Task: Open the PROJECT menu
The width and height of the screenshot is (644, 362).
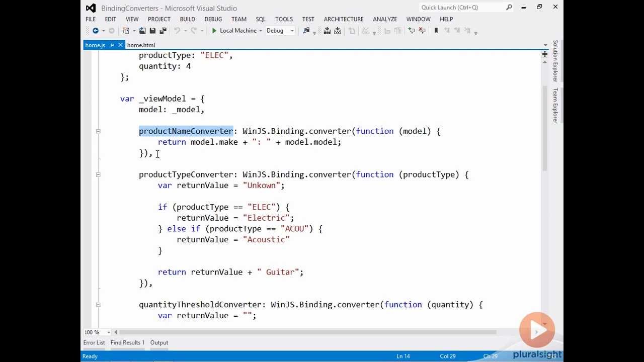Action: (159, 19)
